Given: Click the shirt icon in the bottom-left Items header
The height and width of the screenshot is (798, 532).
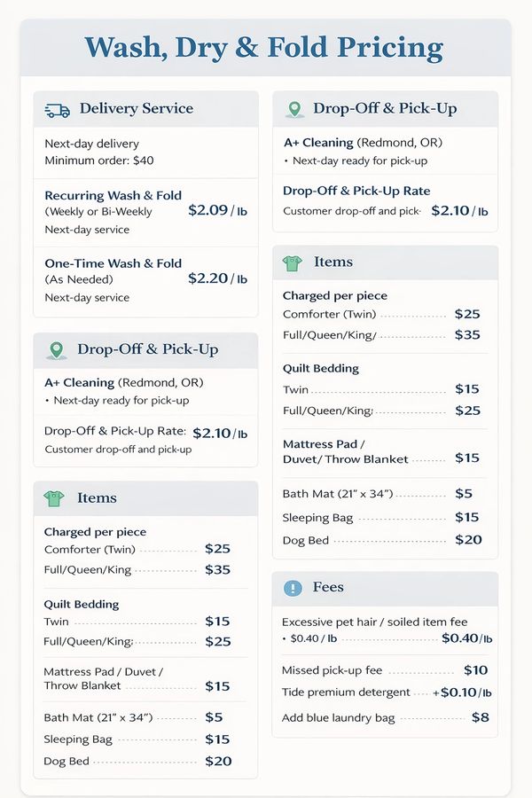Looking at the screenshot, I should [55, 498].
